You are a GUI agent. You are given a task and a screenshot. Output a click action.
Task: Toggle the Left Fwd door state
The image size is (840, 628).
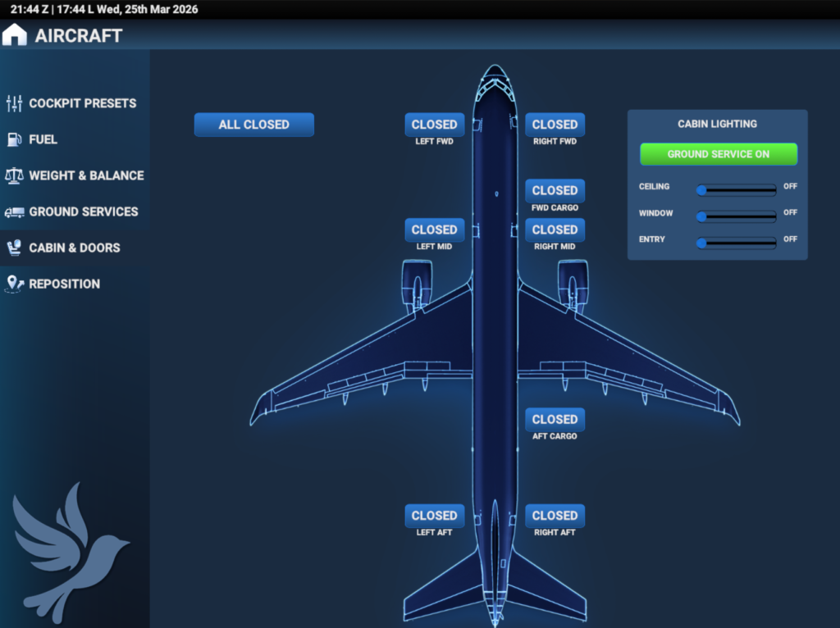(x=434, y=125)
